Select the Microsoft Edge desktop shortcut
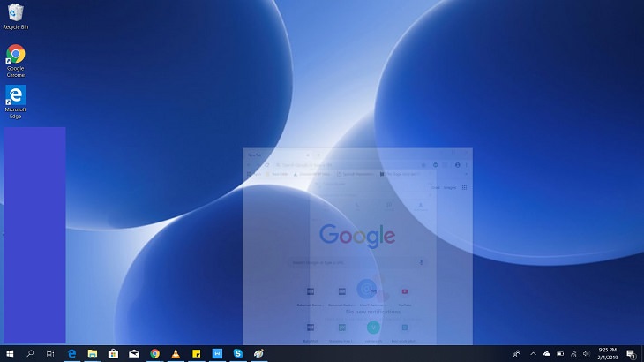Image resolution: width=644 pixels, height=362 pixels. [16, 102]
